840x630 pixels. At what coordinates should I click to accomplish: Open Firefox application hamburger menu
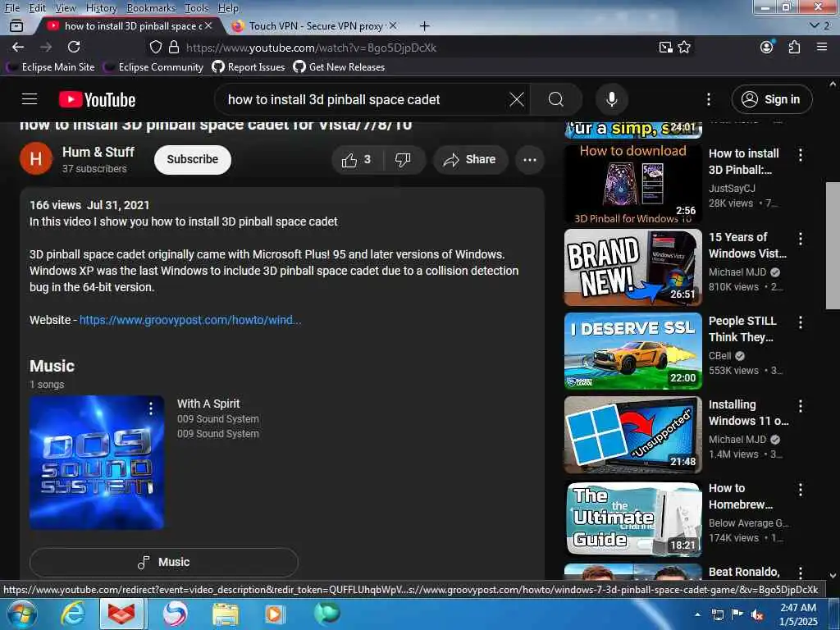(x=822, y=47)
